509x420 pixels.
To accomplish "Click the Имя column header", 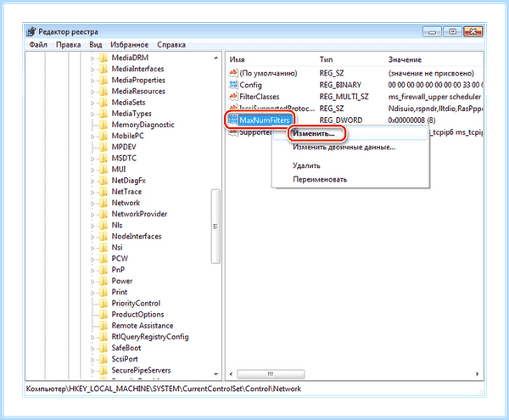I will click(x=237, y=59).
